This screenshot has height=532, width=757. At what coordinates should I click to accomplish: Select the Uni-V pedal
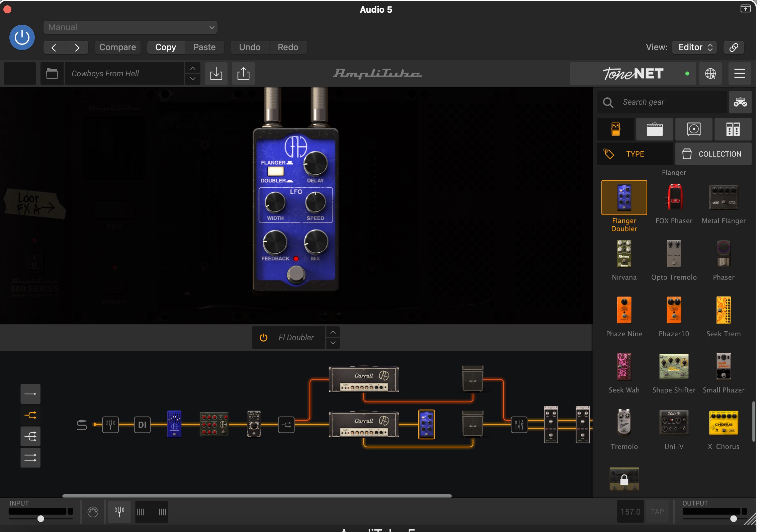tap(674, 423)
